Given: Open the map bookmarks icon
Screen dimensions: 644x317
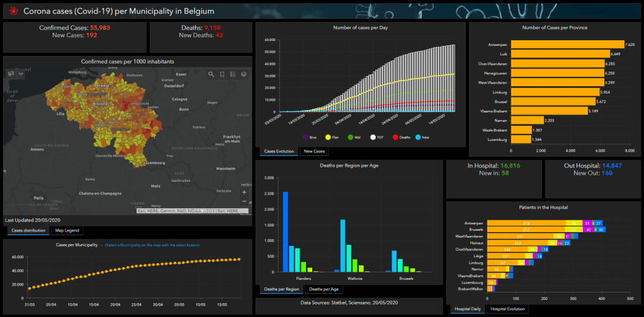Looking at the screenshot, I should point(222,74).
